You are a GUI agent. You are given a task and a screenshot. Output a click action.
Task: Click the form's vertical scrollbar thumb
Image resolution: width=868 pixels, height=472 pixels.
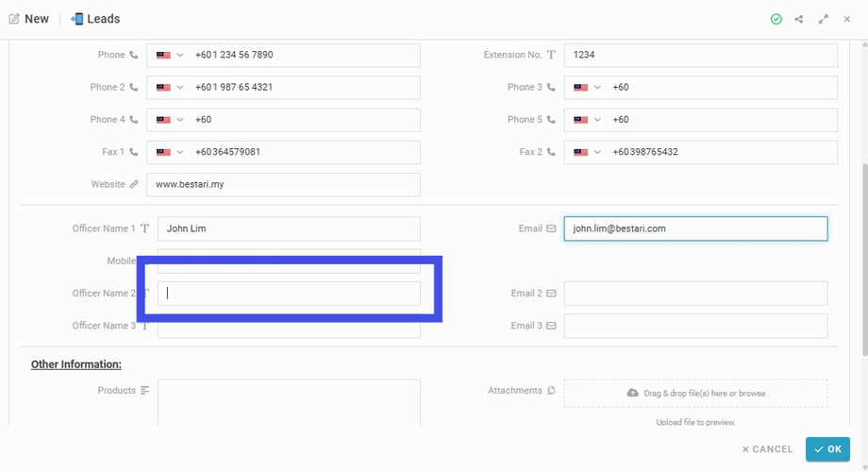[864, 260]
